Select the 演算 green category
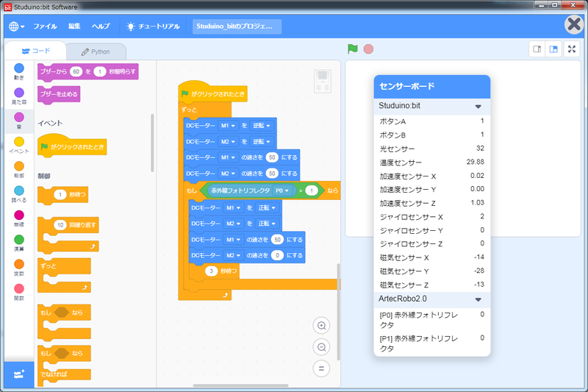Screen dimensions: 588x392 (19, 243)
